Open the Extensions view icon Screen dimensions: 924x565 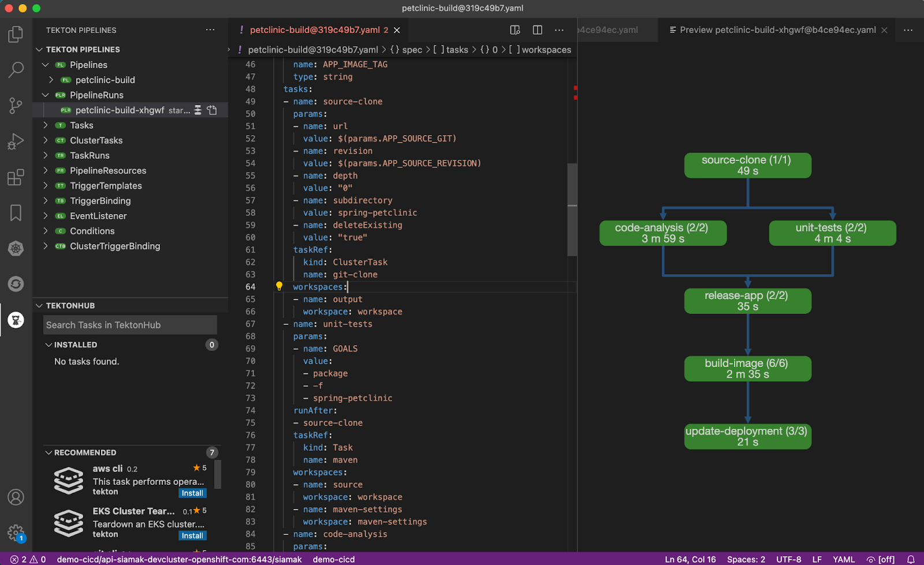16,177
